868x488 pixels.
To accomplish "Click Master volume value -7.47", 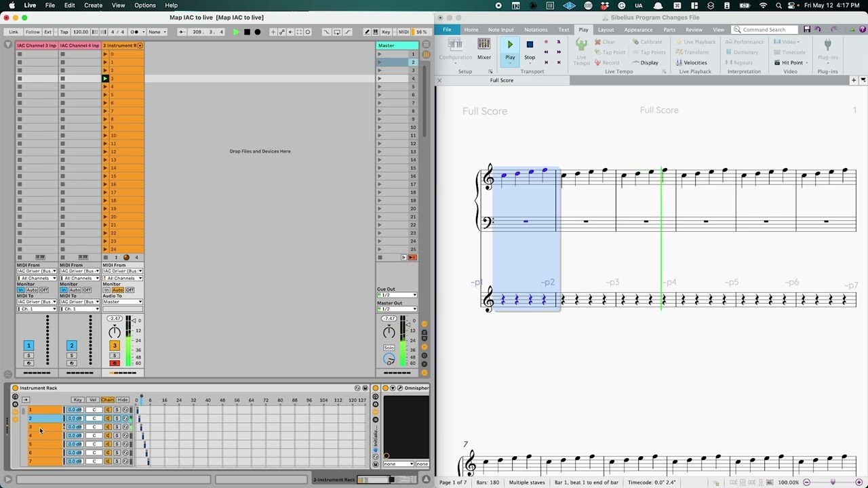I will (389, 319).
